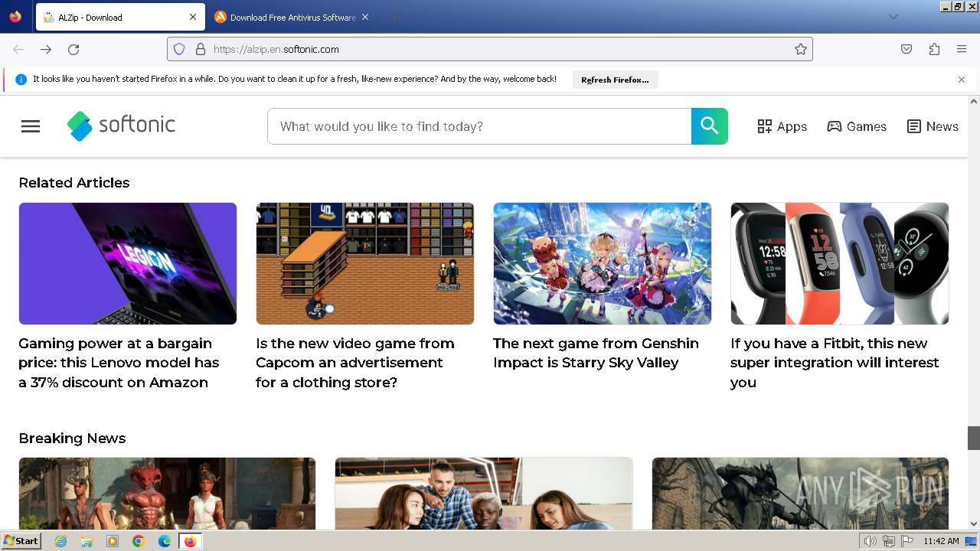Open the Firefox application menu
The width and height of the screenshot is (980, 551).
click(962, 49)
